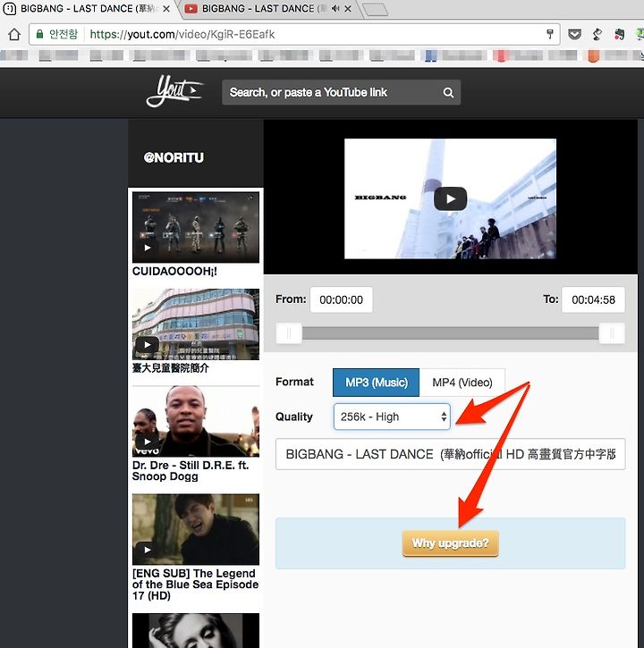Click the green secure lock icon
644x648 pixels.
39,34
